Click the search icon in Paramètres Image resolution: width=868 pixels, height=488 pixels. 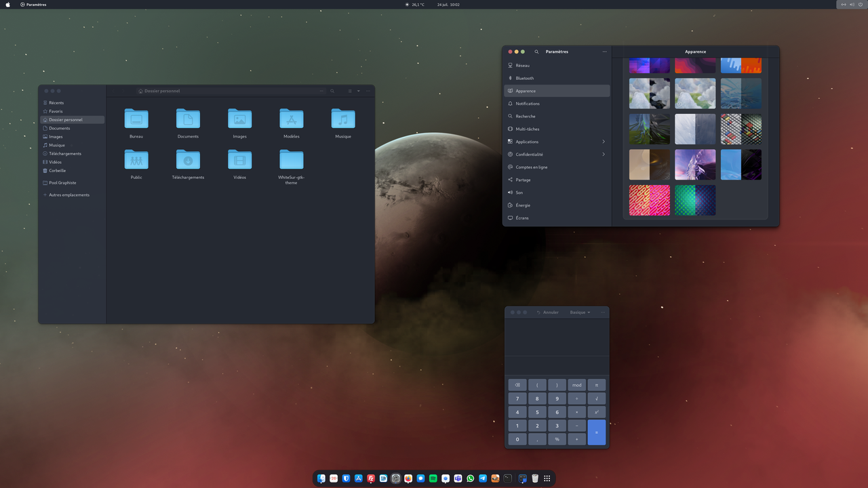536,52
